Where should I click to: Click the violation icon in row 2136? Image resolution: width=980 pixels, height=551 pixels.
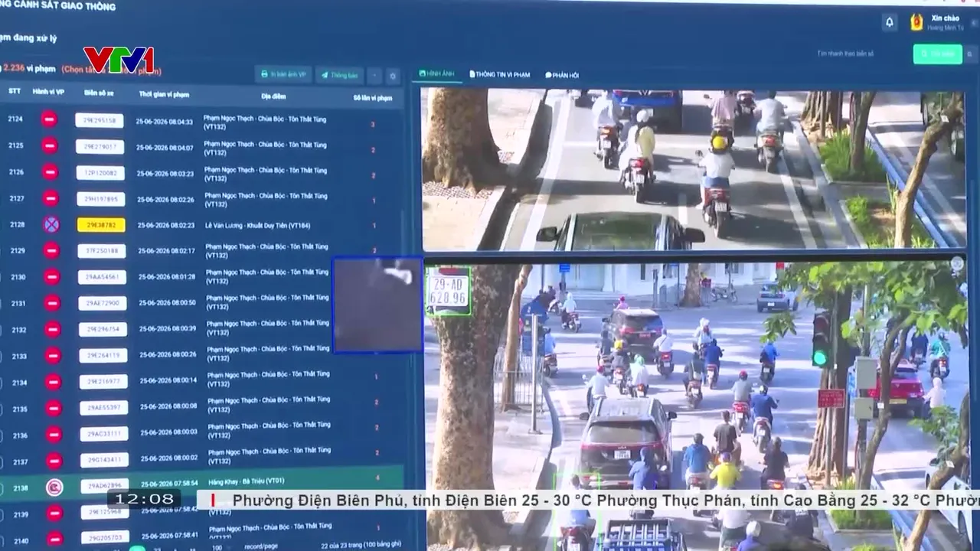tap(54, 435)
